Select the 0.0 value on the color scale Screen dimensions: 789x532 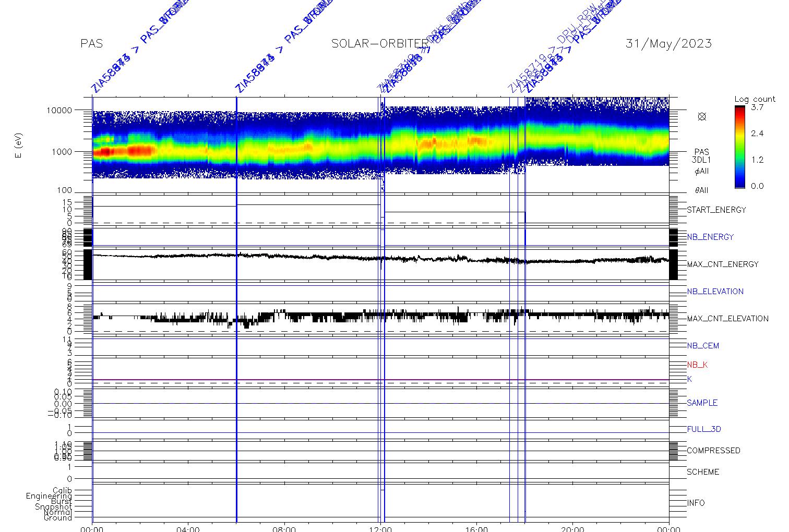pos(757,186)
